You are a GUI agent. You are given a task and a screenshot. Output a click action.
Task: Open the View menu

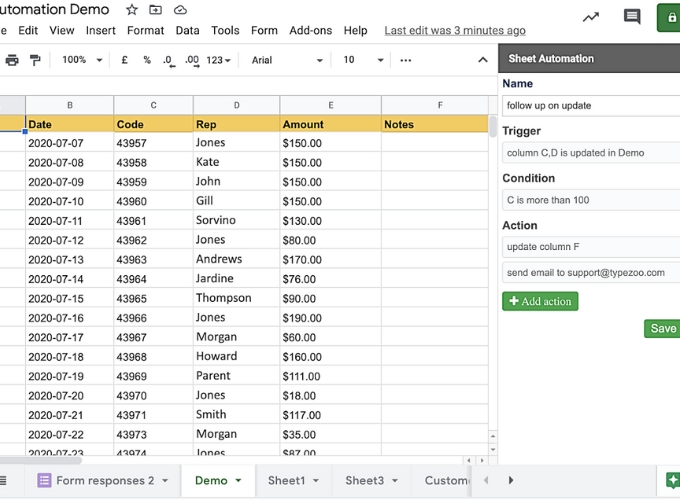coord(62,30)
